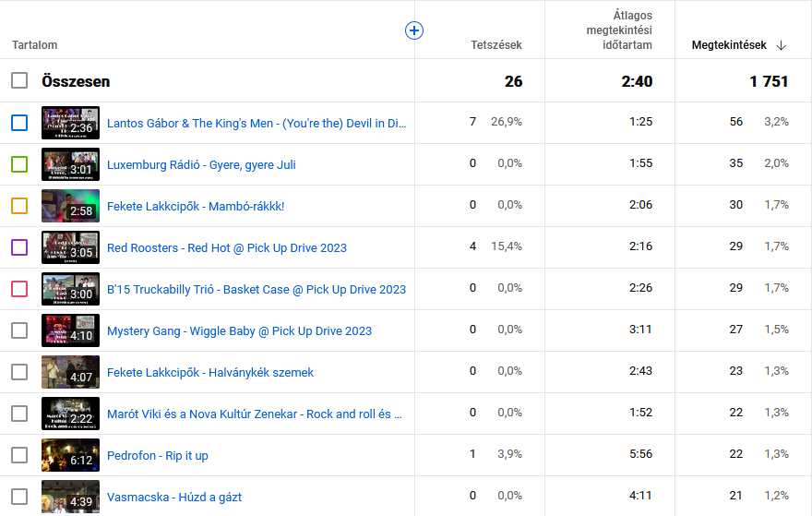Click the Tartalom column header

35,45
